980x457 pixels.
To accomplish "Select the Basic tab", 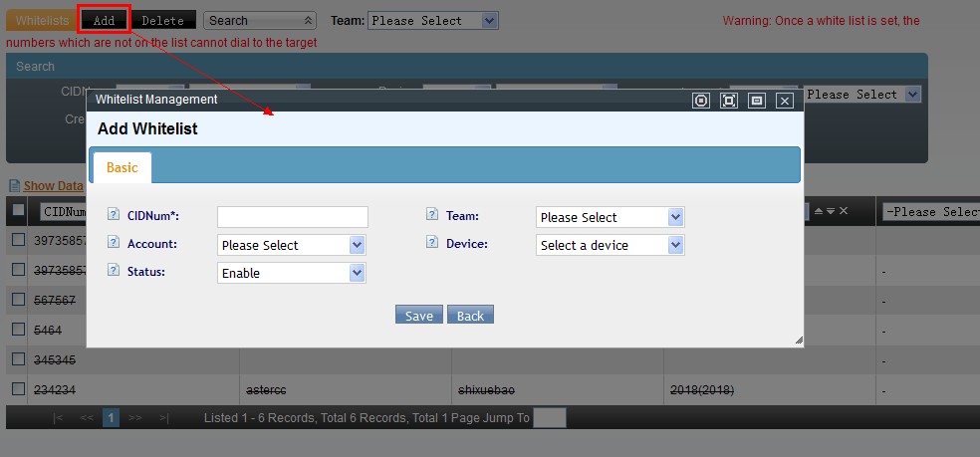I will pyautogui.click(x=122, y=167).
